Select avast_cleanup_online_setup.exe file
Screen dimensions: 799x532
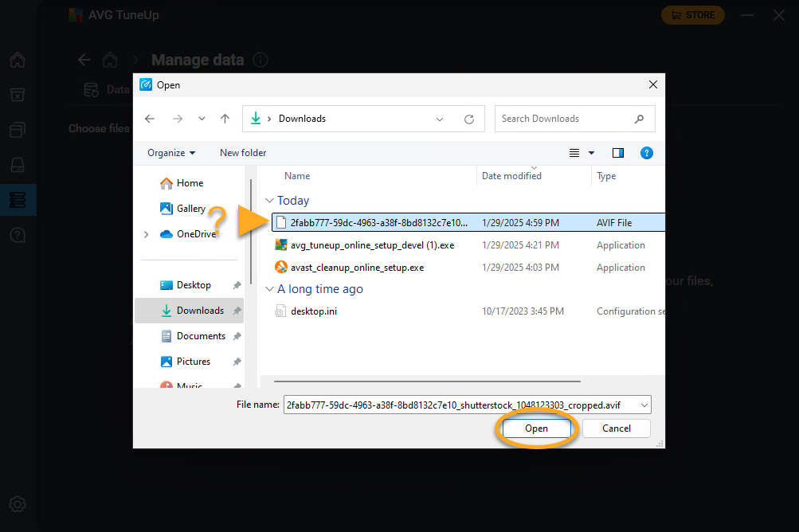coord(357,268)
